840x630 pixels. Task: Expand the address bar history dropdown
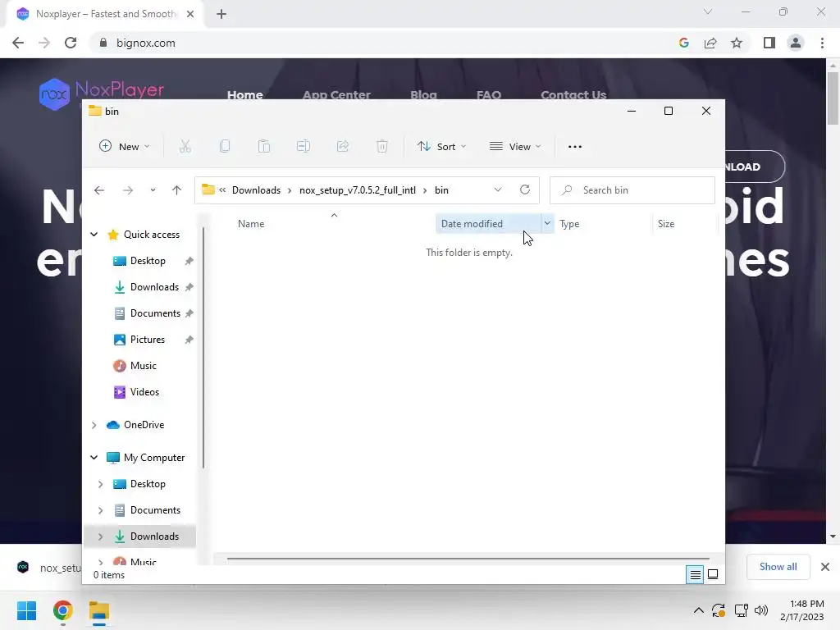[498, 189]
